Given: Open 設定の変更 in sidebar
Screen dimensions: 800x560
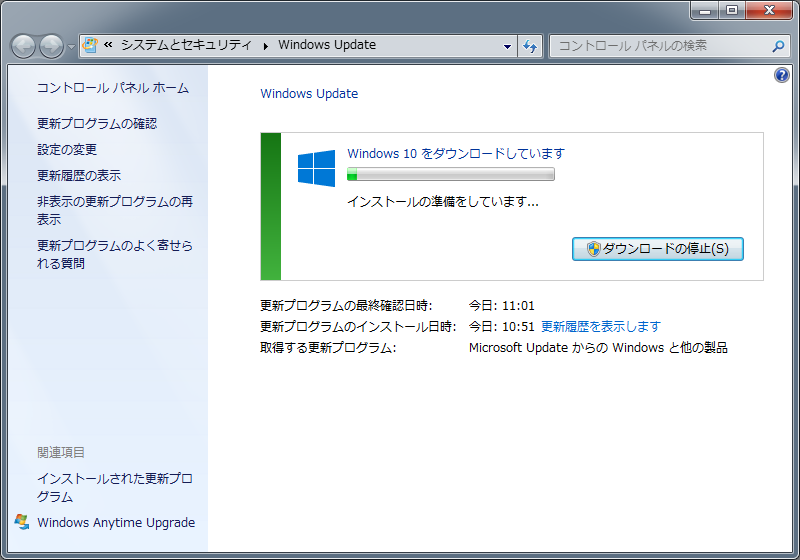Looking at the screenshot, I should 67,149.
